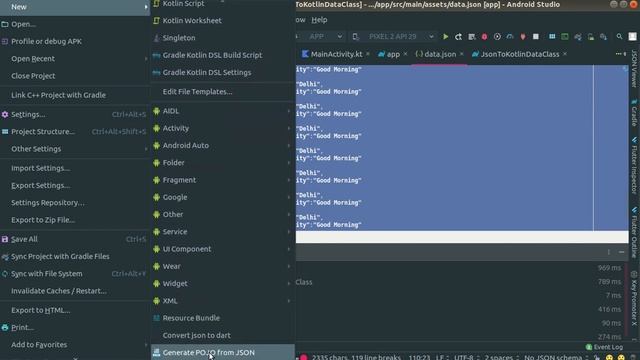Screen dimensions: 640x360
Task: Minimize the bottom tool window panel
Action: click(x=621, y=252)
